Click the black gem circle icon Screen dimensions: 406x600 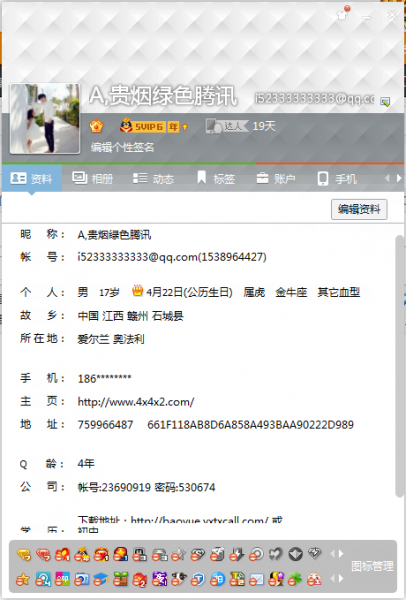(295, 554)
